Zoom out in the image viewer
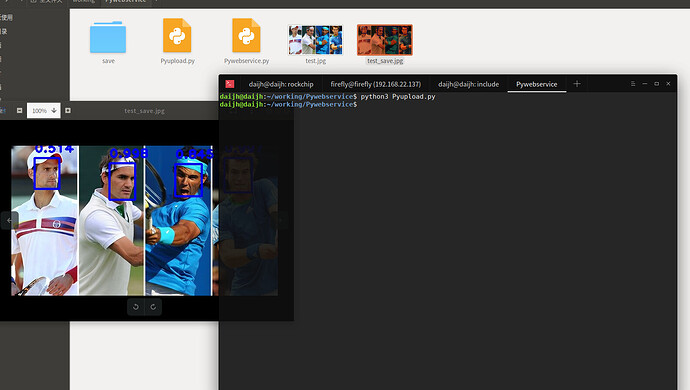Screen dimensions: 690x390 (x=19, y=110)
